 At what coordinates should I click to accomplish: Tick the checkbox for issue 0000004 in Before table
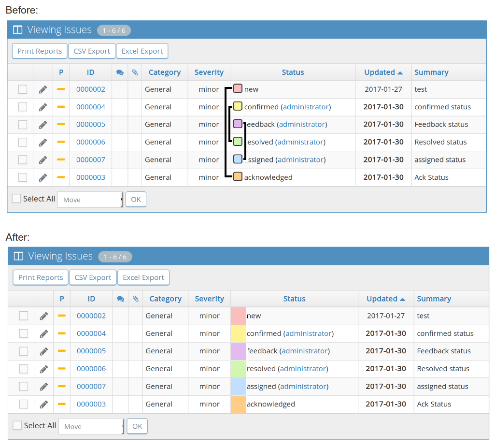23,107
